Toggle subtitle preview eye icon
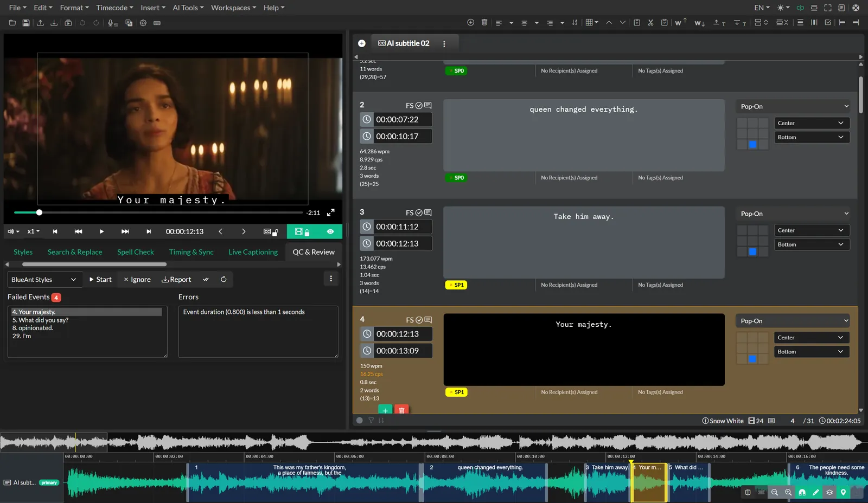The height and width of the screenshot is (503, 868). (x=330, y=231)
